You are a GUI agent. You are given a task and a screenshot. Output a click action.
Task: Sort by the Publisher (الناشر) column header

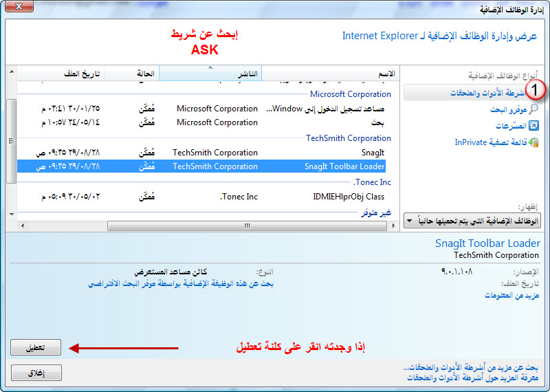(210, 74)
